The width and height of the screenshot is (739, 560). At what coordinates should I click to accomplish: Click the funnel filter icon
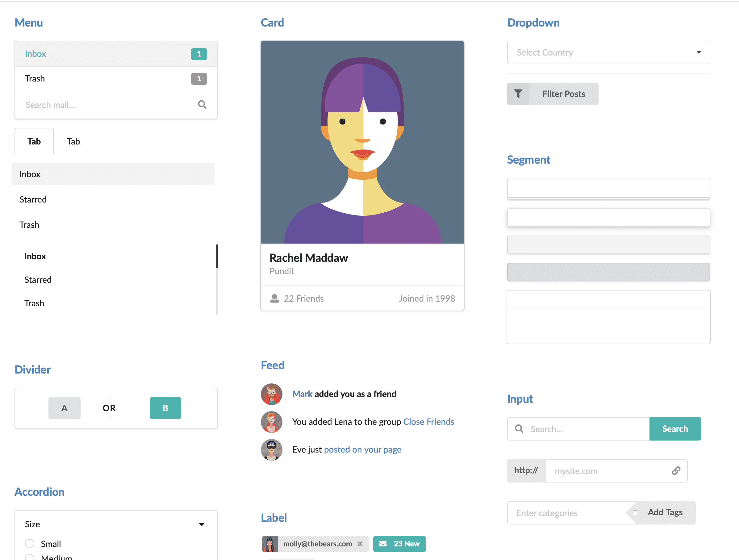[518, 94]
